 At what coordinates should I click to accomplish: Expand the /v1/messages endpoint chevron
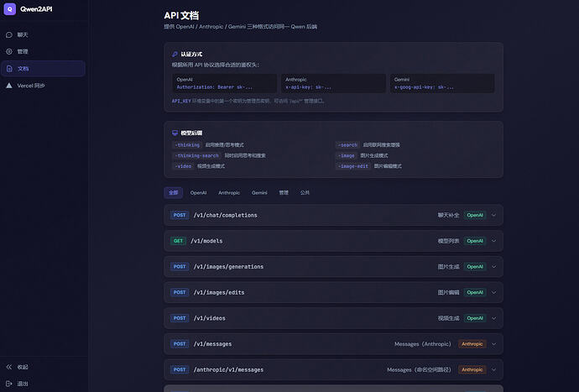click(493, 344)
